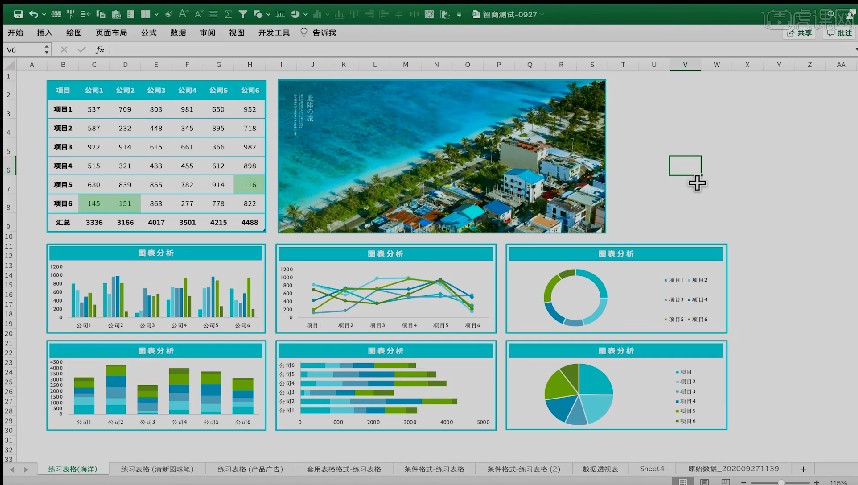Click the fx insert function icon
This screenshot has width=858, height=485.
coord(100,50)
